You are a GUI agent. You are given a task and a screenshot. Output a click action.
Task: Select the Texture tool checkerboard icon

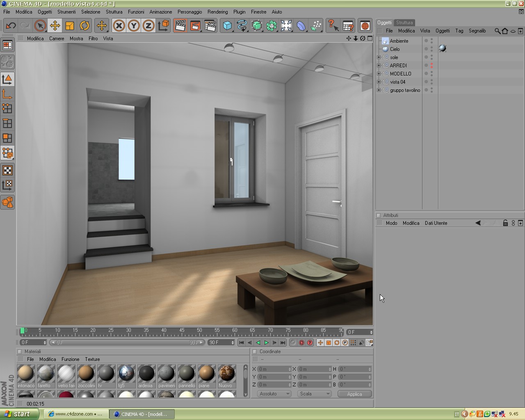pyautogui.click(x=7, y=170)
